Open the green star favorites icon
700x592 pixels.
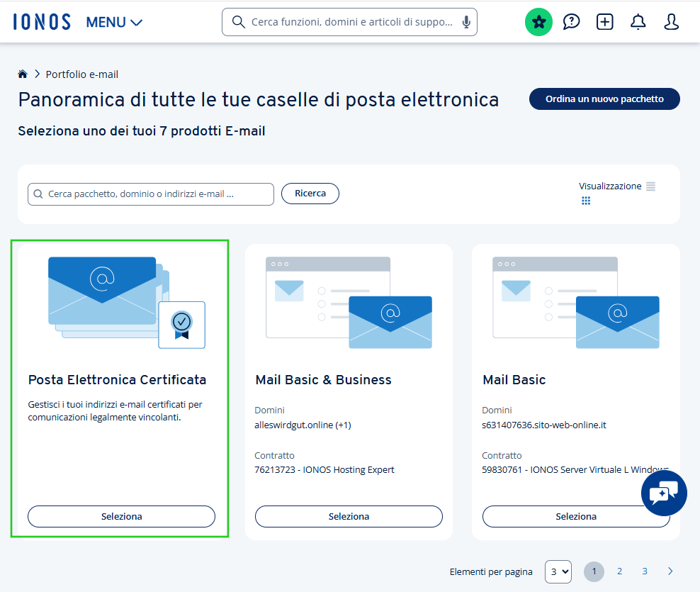538,22
